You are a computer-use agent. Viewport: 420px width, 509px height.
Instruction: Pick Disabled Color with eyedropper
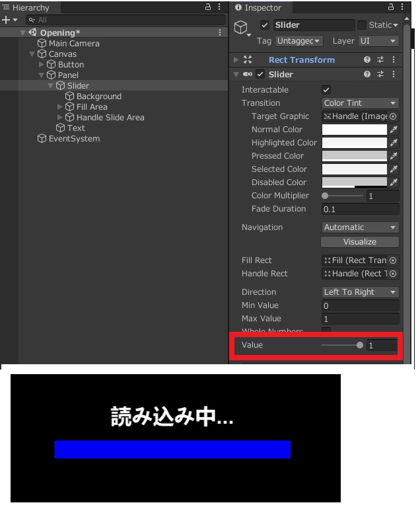pyautogui.click(x=394, y=182)
